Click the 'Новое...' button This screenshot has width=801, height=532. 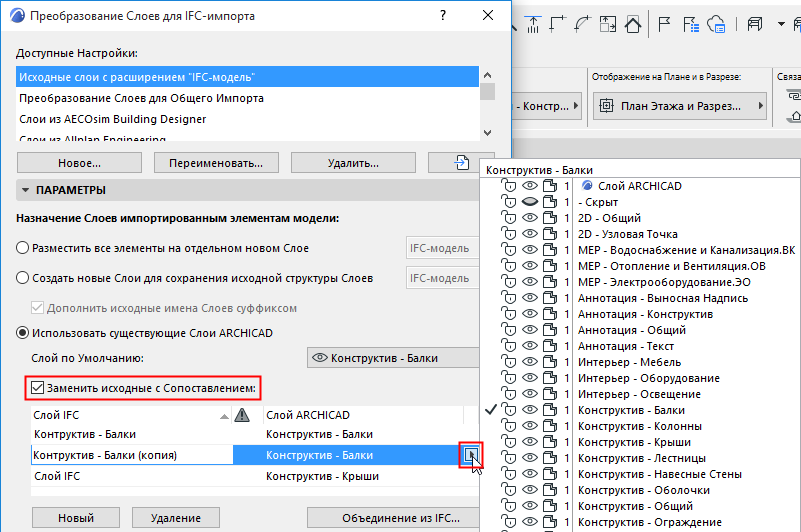coord(79,163)
